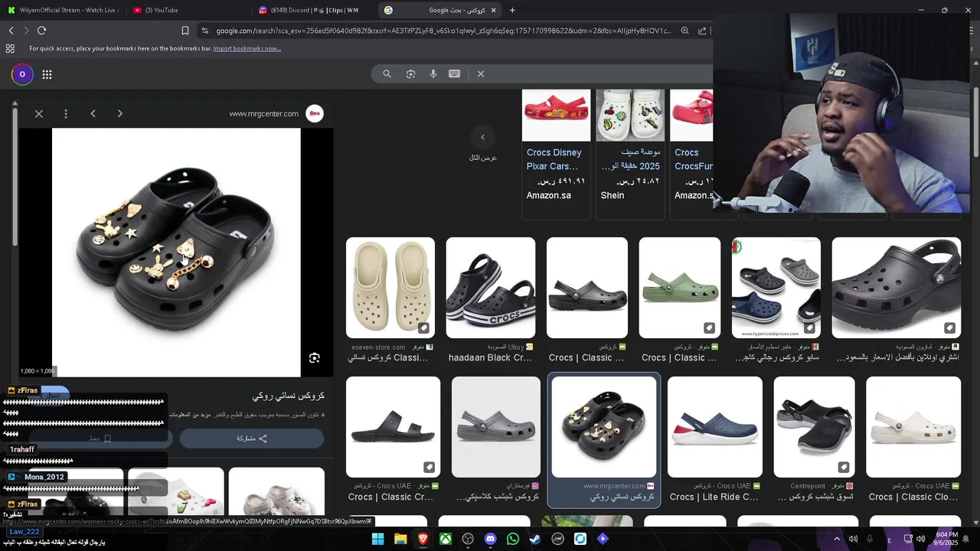Open the Shein product card
The image size is (980, 551).
tap(630, 155)
